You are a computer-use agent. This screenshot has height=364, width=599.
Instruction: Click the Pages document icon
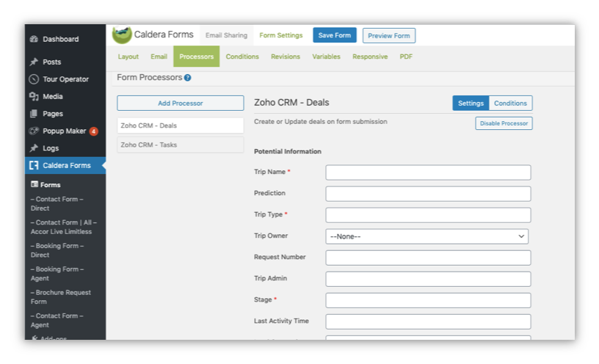pyautogui.click(x=34, y=114)
